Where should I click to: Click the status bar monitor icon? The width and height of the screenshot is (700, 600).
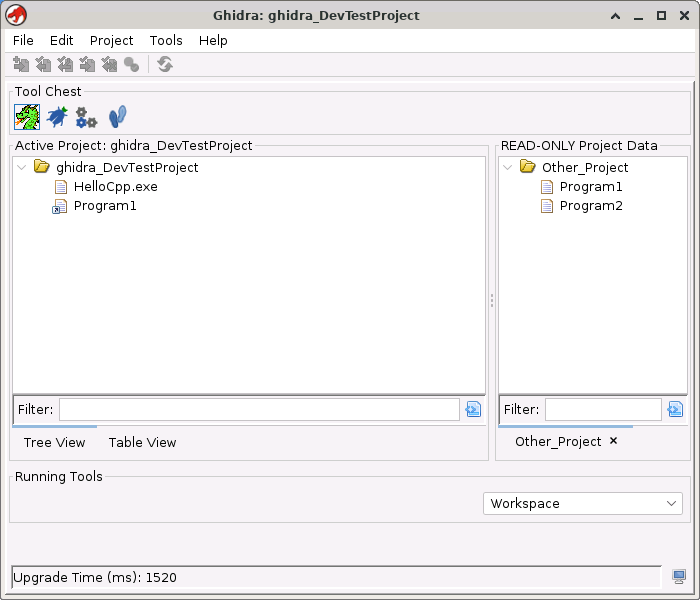point(679,577)
